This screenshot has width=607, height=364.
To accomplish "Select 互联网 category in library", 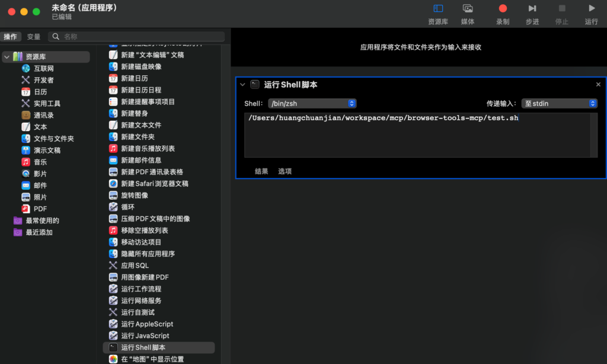I will 43,69.
